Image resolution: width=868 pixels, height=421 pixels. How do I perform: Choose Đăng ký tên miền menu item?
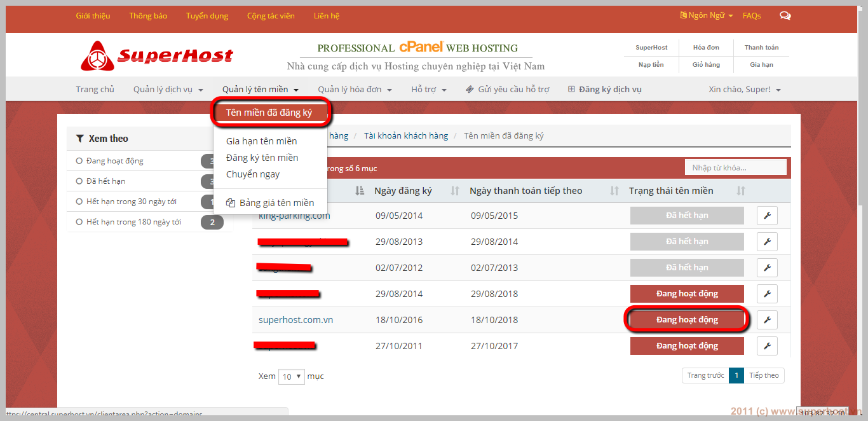[x=262, y=158]
